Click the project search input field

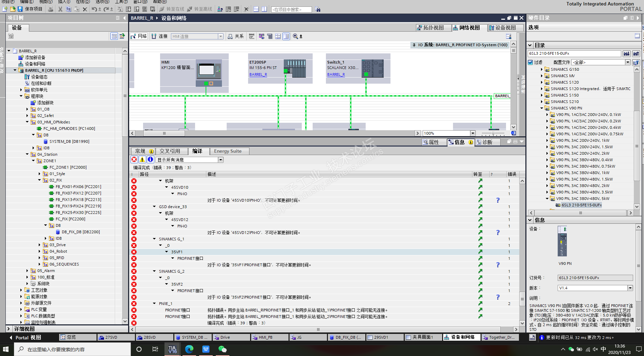pos(291,10)
